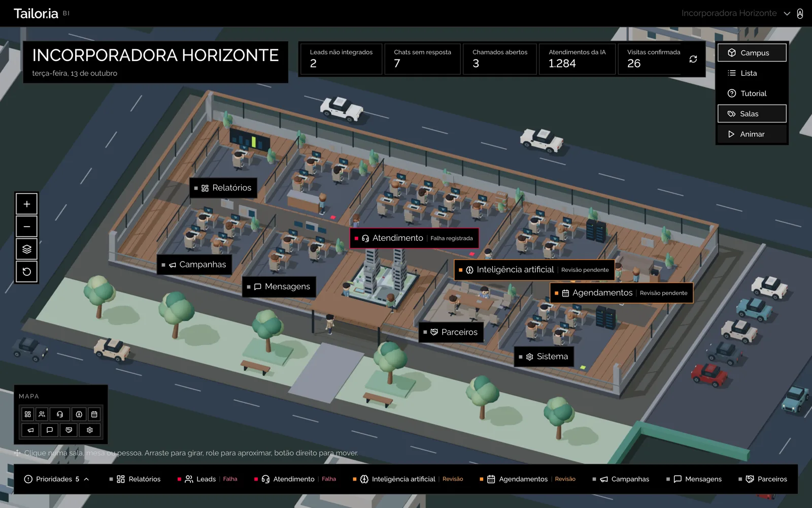Open the Tutorial option
Viewport: 812px width, 508px height.
pyautogui.click(x=752, y=93)
